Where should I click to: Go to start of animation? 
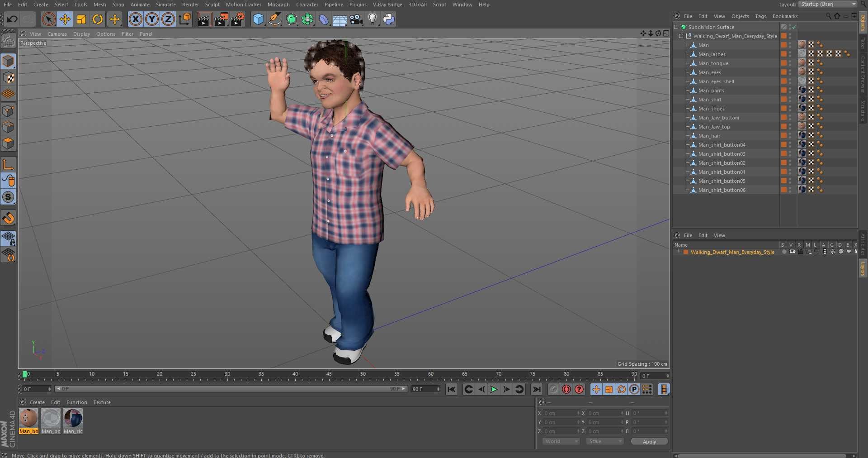point(452,389)
